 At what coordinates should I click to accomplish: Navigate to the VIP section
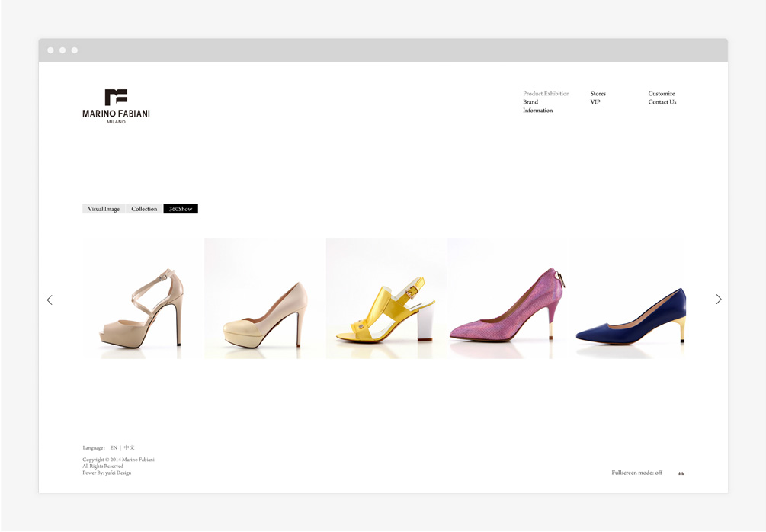pyautogui.click(x=595, y=102)
